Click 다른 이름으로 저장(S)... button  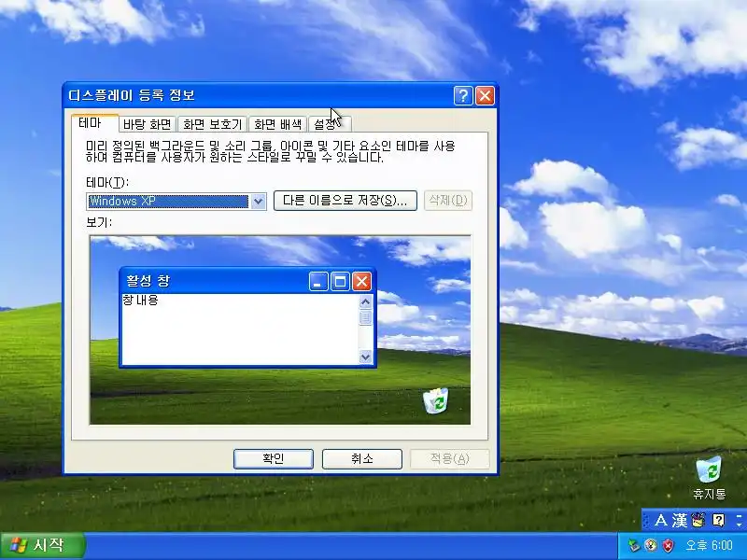345,201
